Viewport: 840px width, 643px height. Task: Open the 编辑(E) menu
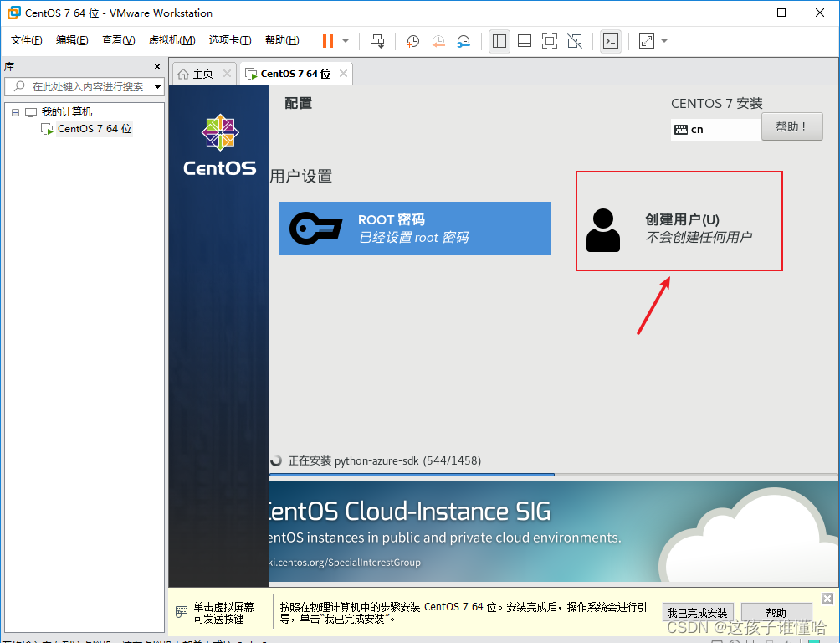72,40
